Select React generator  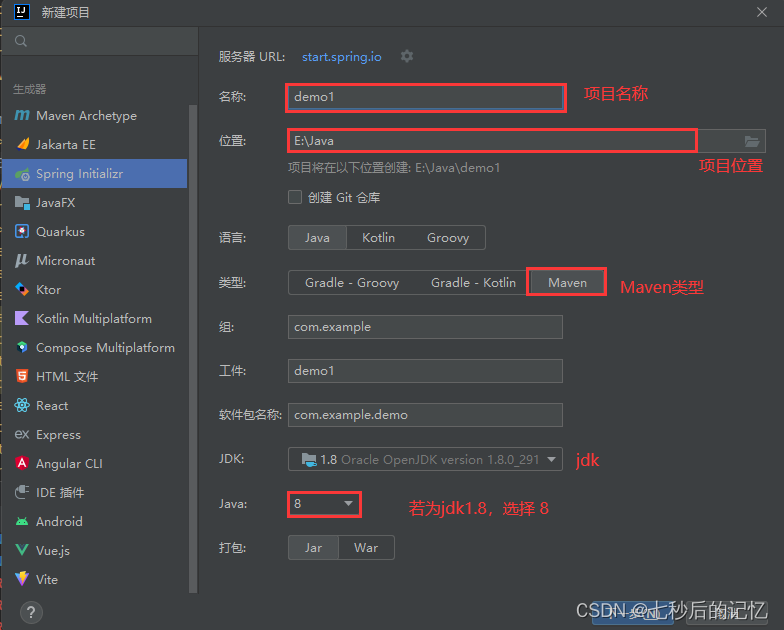(x=94, y=406)
